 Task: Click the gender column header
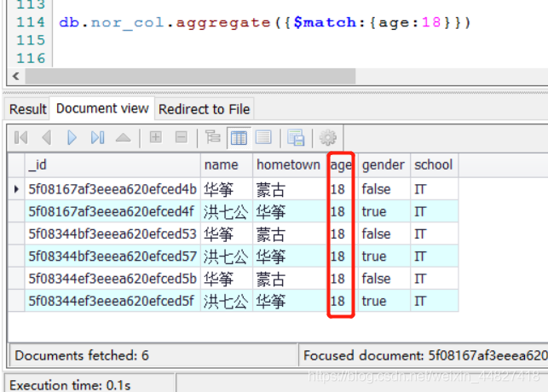pyautogui.click(x=384, y=165)
